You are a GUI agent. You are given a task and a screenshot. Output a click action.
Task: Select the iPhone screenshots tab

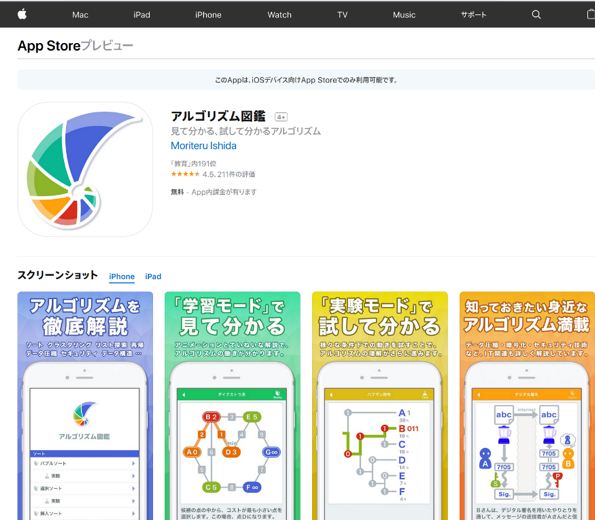[x=121, y=276]
